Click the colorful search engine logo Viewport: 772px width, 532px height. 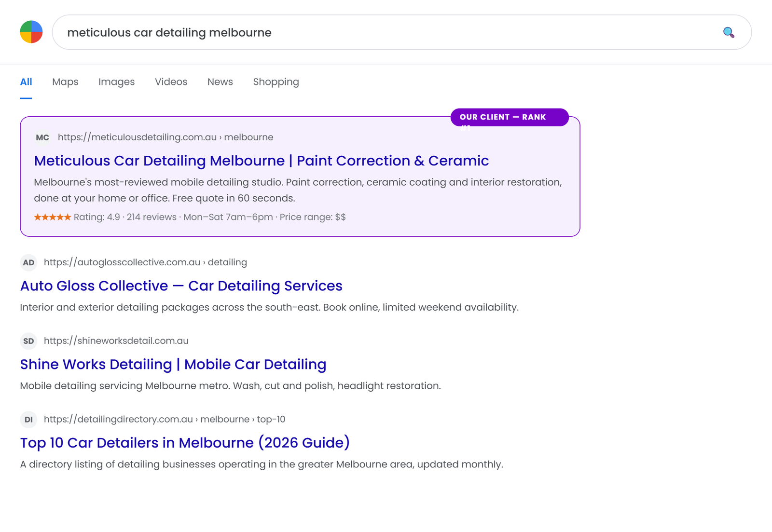(x=31, y=32)
